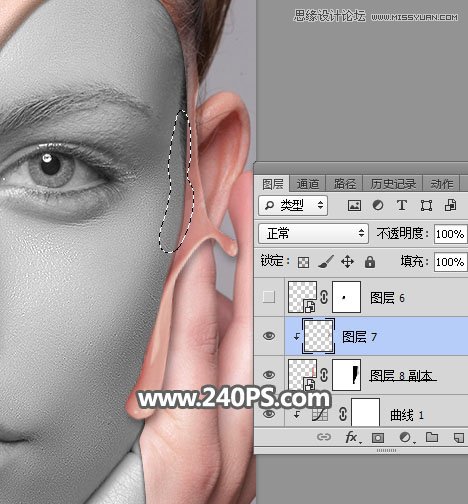Hide the 图层 8 副本 layer

269,375
